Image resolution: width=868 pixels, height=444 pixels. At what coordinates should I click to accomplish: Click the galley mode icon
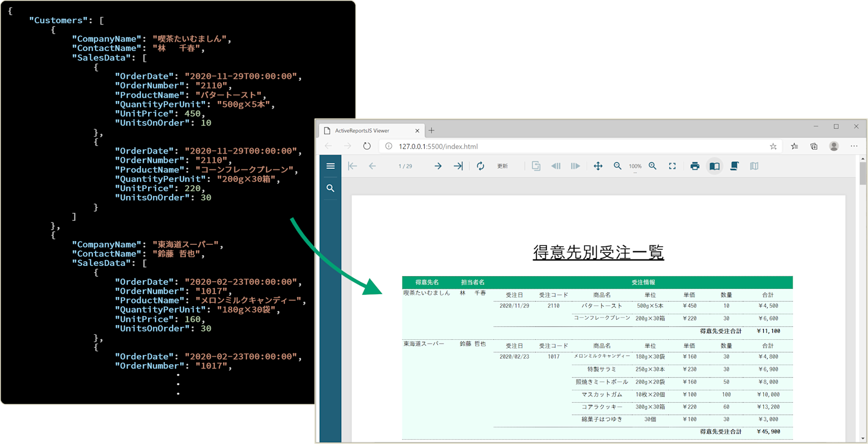coord(754,166)
